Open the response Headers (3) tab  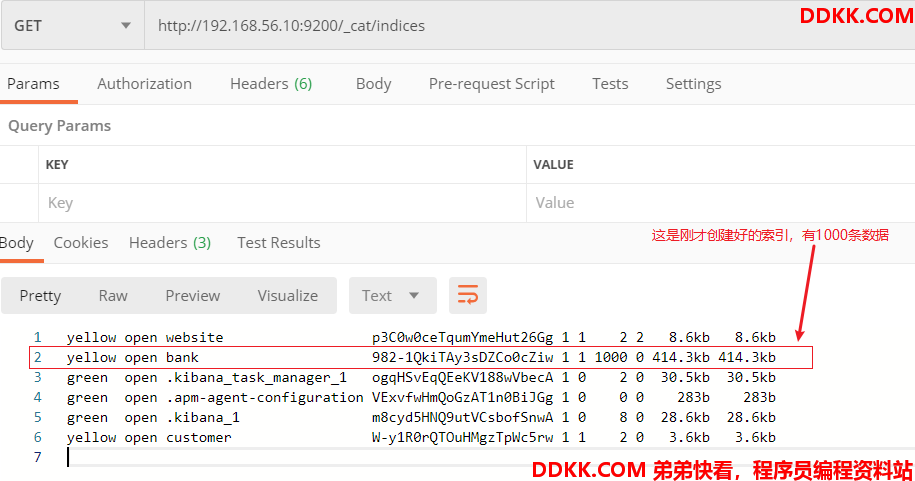point(170,243)
